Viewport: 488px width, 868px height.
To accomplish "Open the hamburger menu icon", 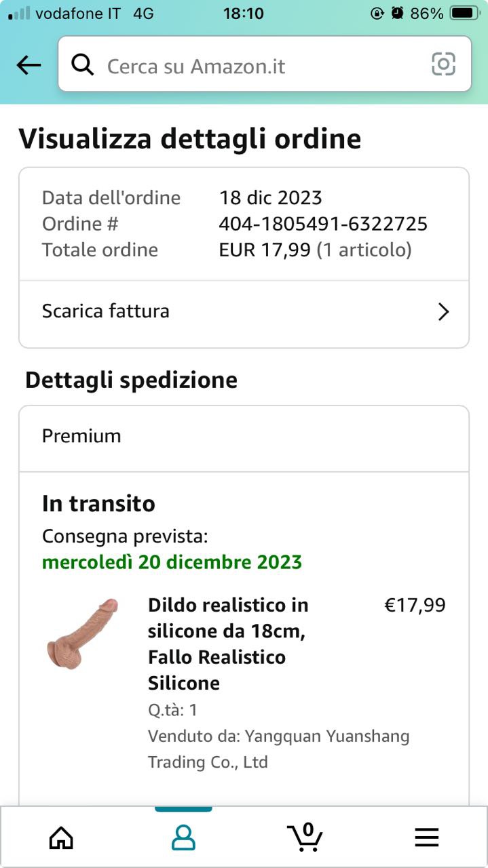I will pos(426,838).
